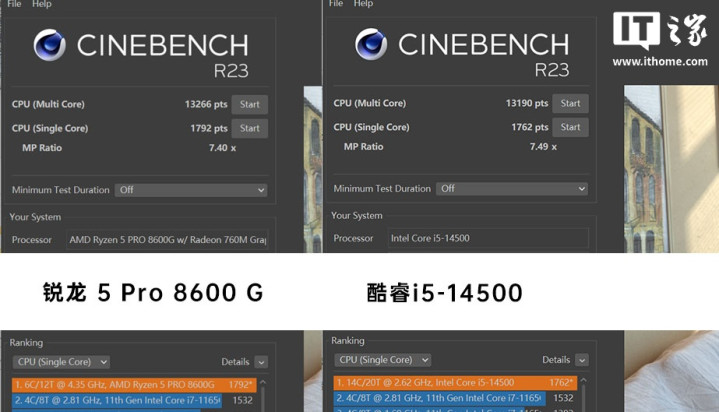Open ranking CPU (Single Core) dropdown, left window
Image resolution: width=719 pixels, height=412 pixels.
(x=61, y=362)
